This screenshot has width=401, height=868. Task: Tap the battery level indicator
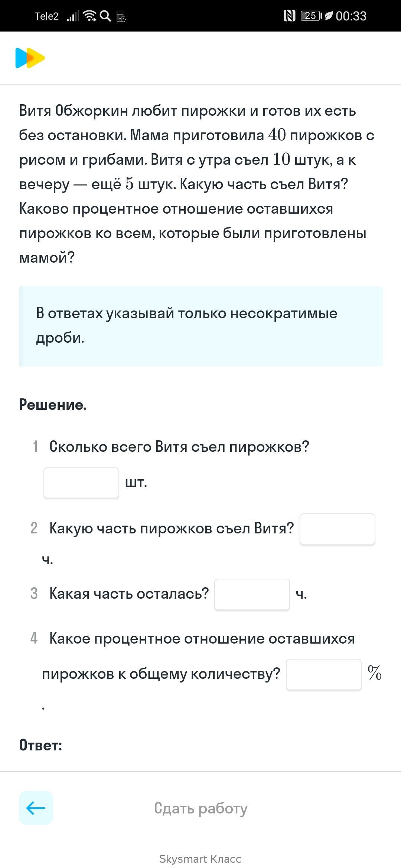click(x=310, y=16)
